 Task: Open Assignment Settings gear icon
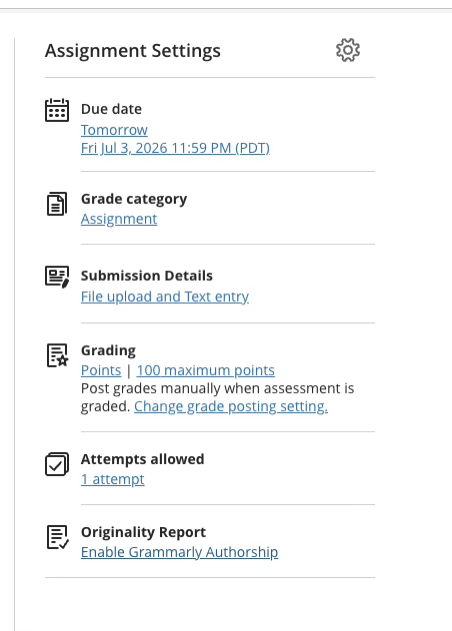click(x=348, y=50)
